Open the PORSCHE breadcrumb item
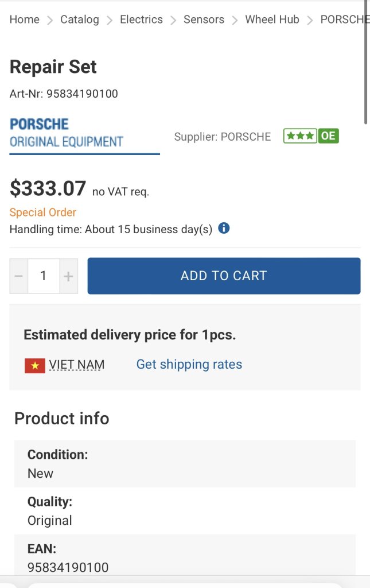Viewport: 370px width, 588px height. (x=345, y=20)
